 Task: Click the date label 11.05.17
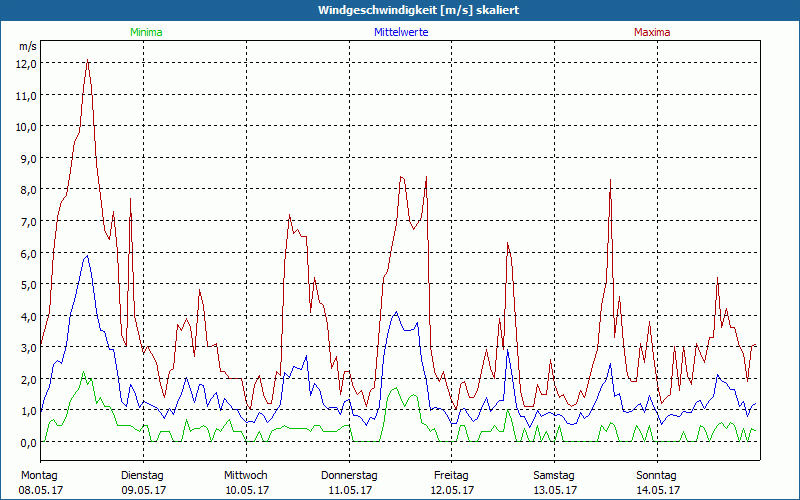tap(348, 490)
